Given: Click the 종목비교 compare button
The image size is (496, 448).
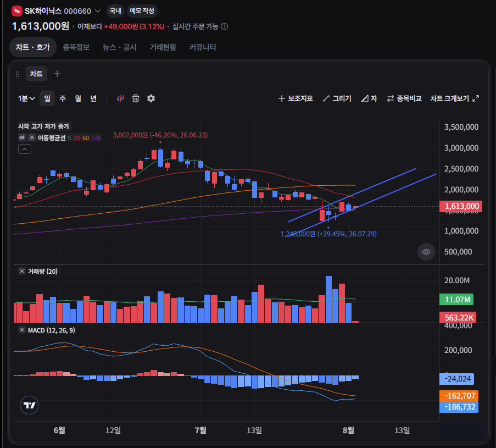Looking at the screenshot, I should 404,98.
